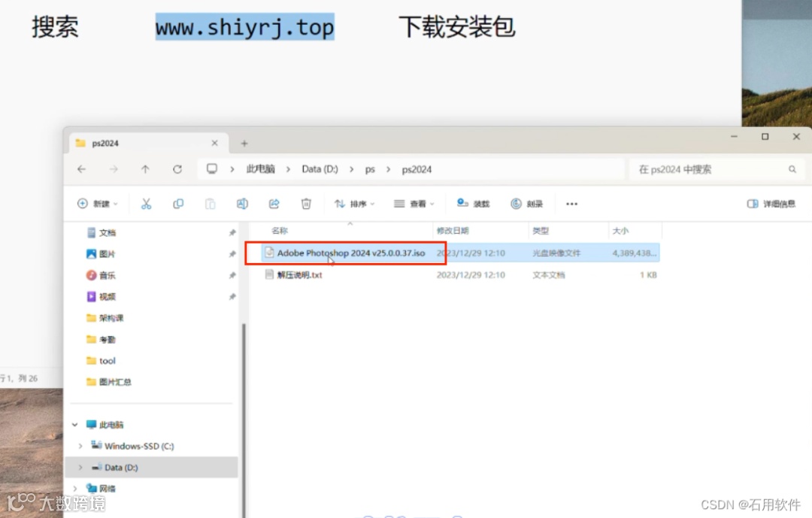Screen dimensions: 812x518
Task: Select Windows-SSD (C:) in sidebar
Action: (139, 446)
